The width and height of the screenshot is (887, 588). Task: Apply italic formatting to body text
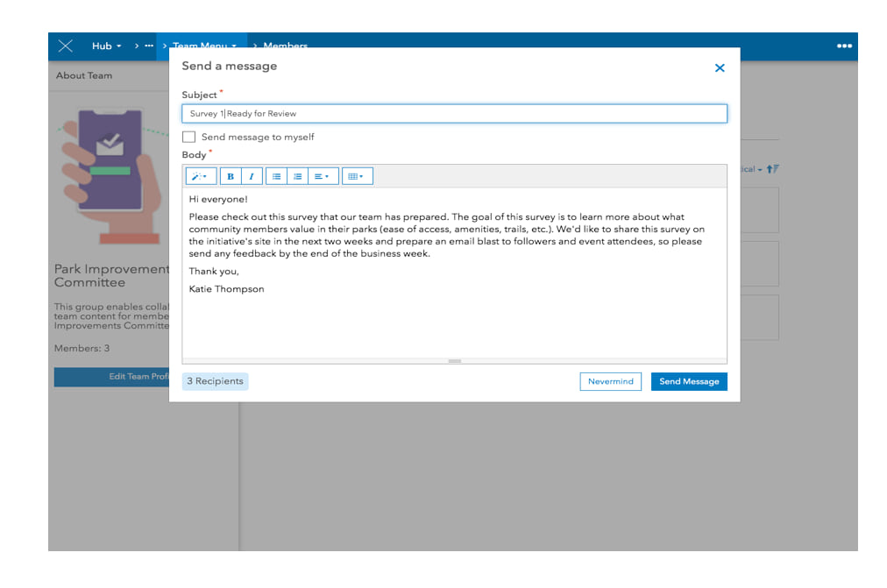coord(250,175)
